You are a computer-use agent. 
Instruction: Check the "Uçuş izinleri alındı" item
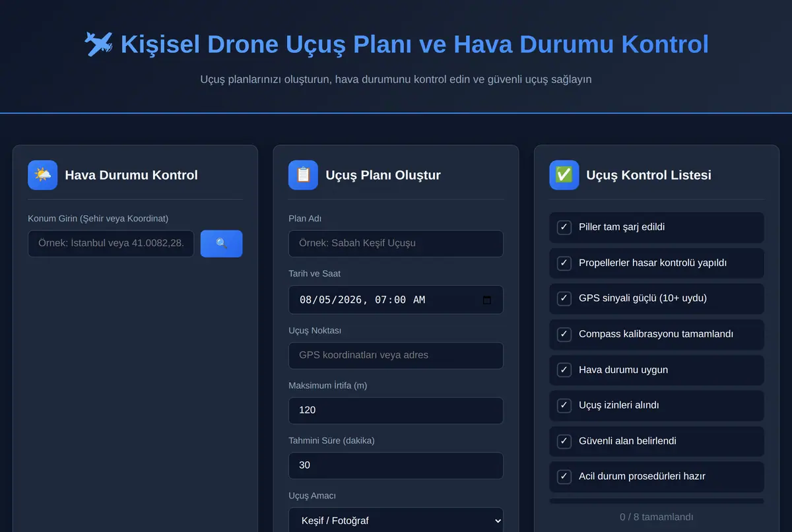tap(564, 405)
